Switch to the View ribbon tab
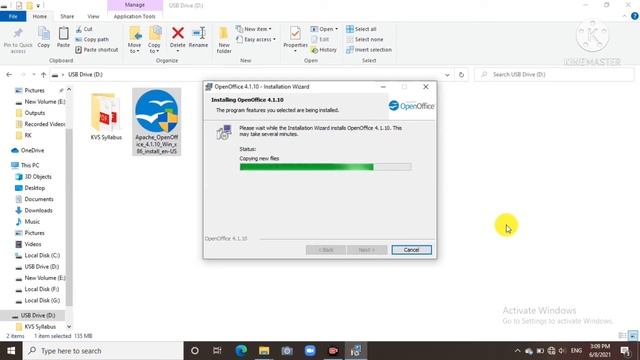Image resolution: width=640 pixels, height=360 pixels. [93, 16]
